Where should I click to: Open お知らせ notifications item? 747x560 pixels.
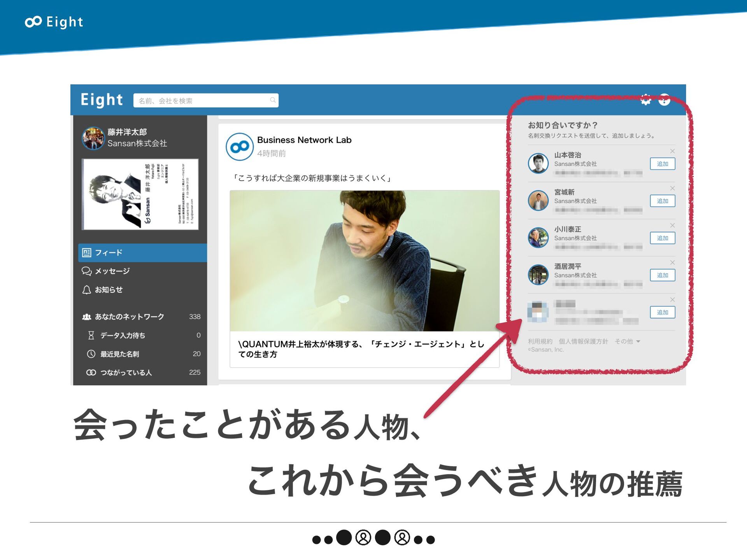[142, 290]
